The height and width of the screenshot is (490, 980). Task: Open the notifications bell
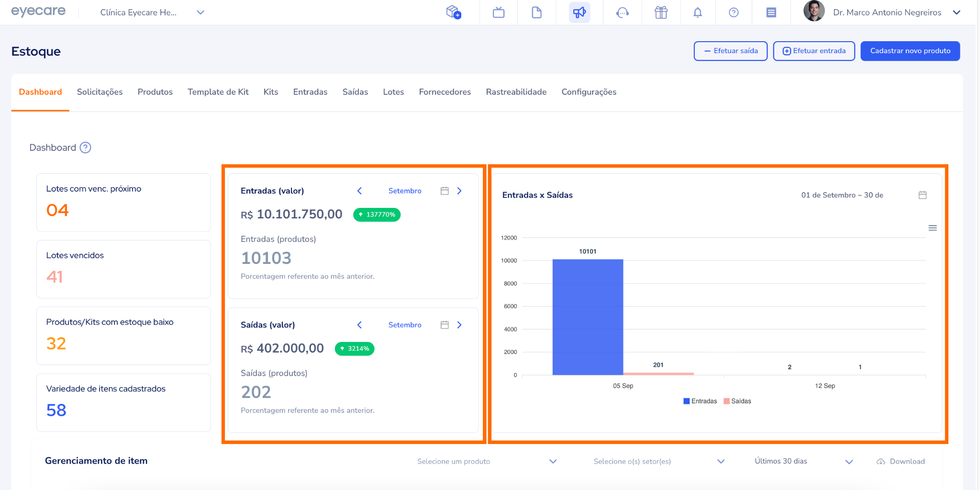(697, 12)
